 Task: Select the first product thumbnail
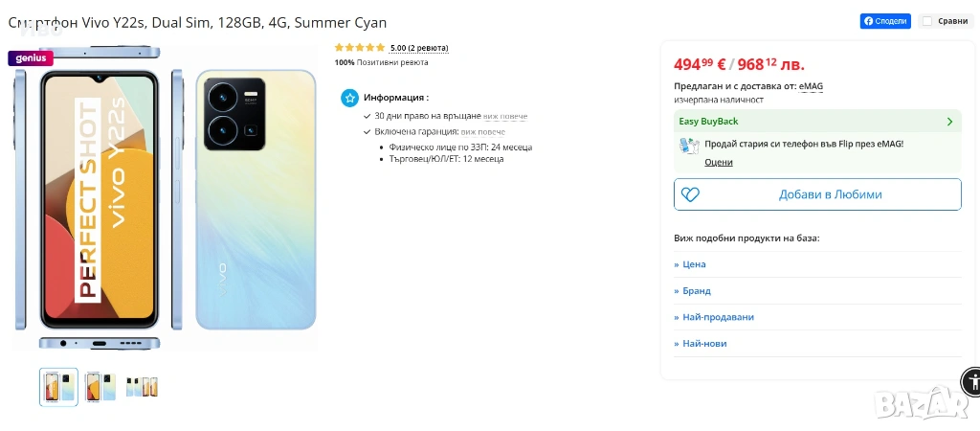(58, 387)
